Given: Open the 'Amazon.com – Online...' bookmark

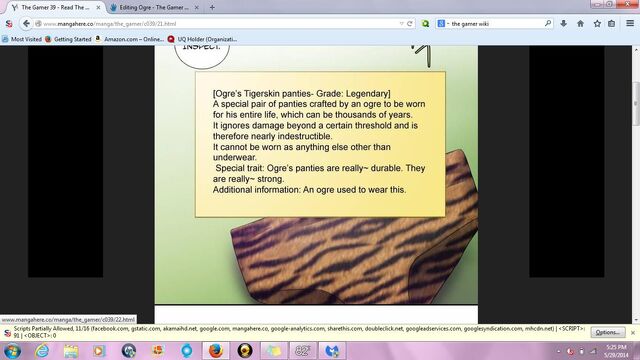Looking at the screenshot, I should [x=129, y=39].
